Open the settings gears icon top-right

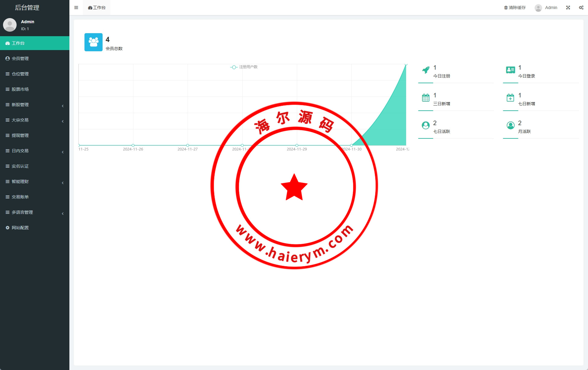coord(581,8)
